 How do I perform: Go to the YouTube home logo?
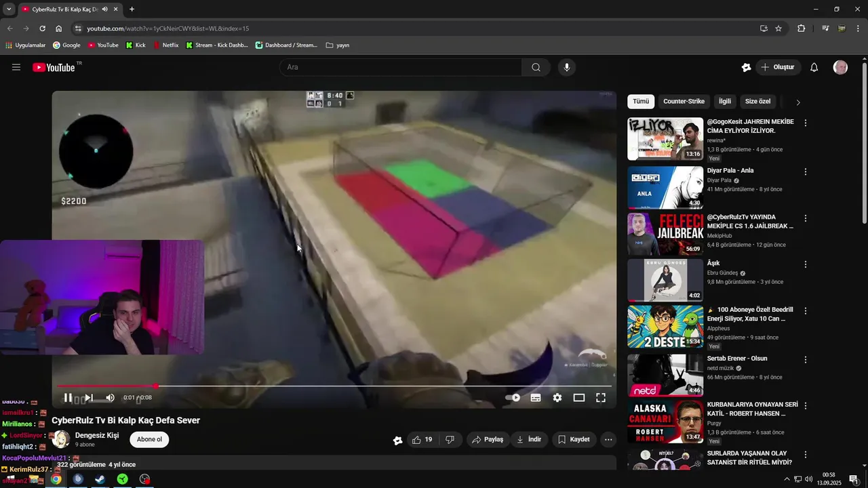[x=54, y=67]
